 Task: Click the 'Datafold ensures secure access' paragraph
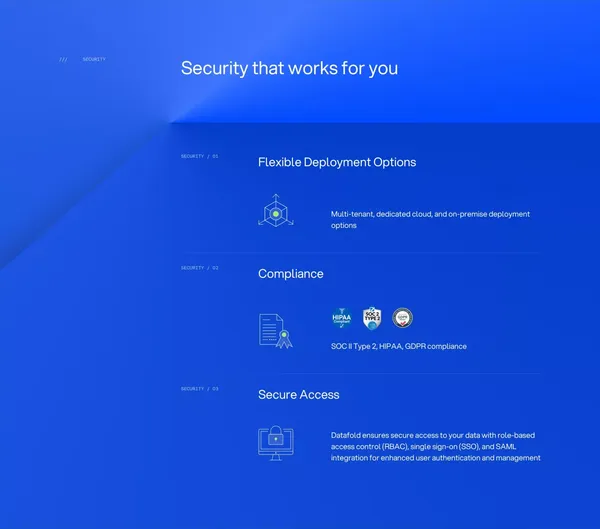(435, 447)
